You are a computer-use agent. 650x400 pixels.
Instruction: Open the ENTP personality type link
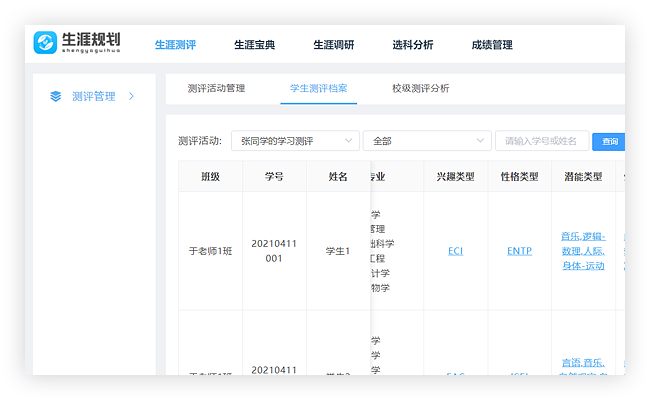[519, 251]
